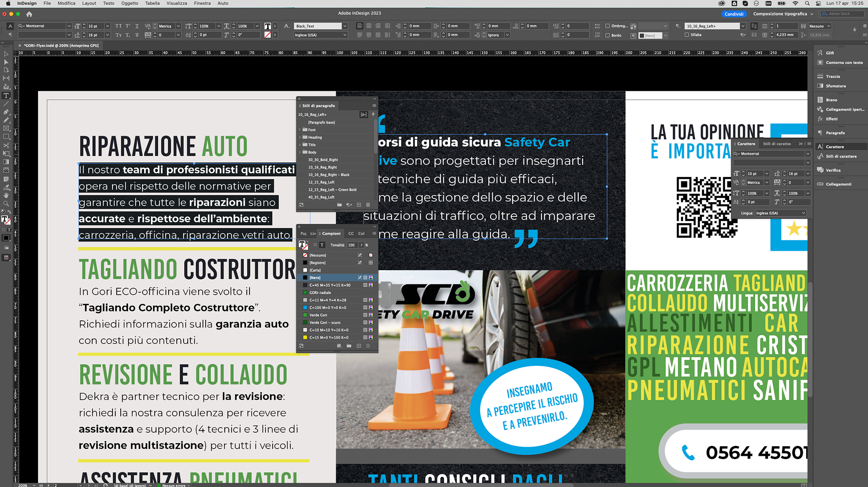Expand Heading style folder
This screenshot has width=868, height=487.
[x=300, y=137]
